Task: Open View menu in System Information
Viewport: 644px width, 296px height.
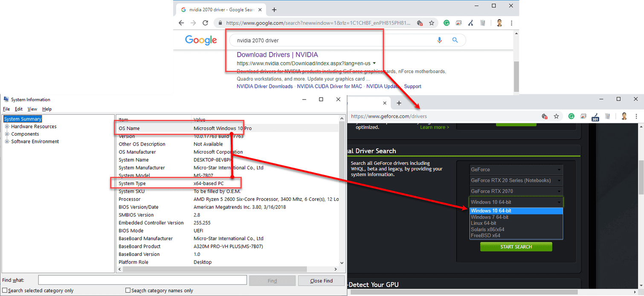Action: point(32,109)
